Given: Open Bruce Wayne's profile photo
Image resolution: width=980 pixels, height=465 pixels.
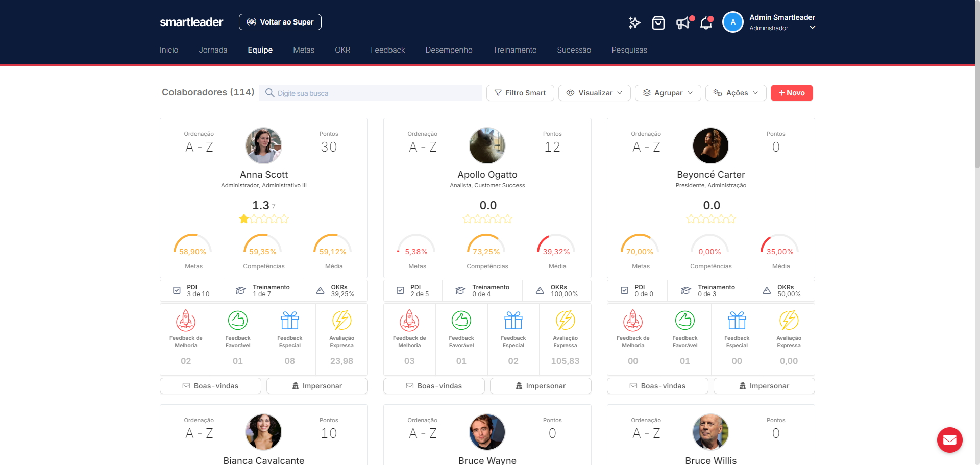Looking at the screenshot, I should click(487, 432).
